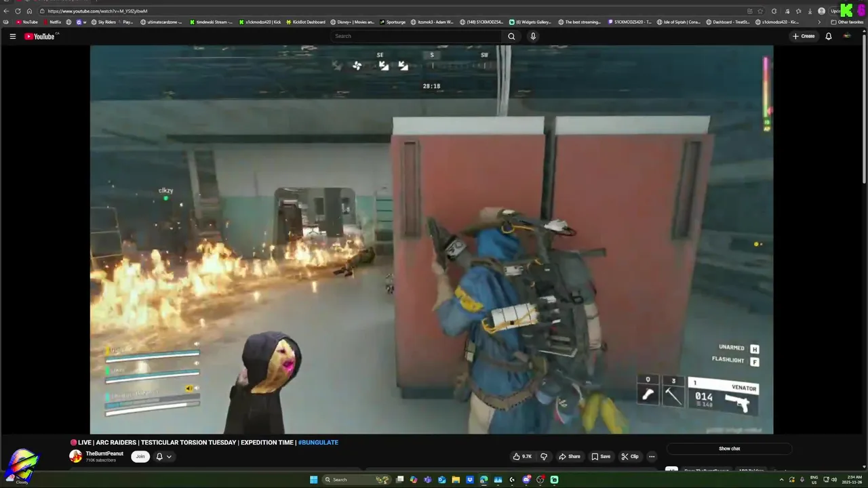Image resolution: width=868 pixels, height=488 pixels.
Task: Like the video with thumbs up 9.7K
Action: (x=522, y=456)
